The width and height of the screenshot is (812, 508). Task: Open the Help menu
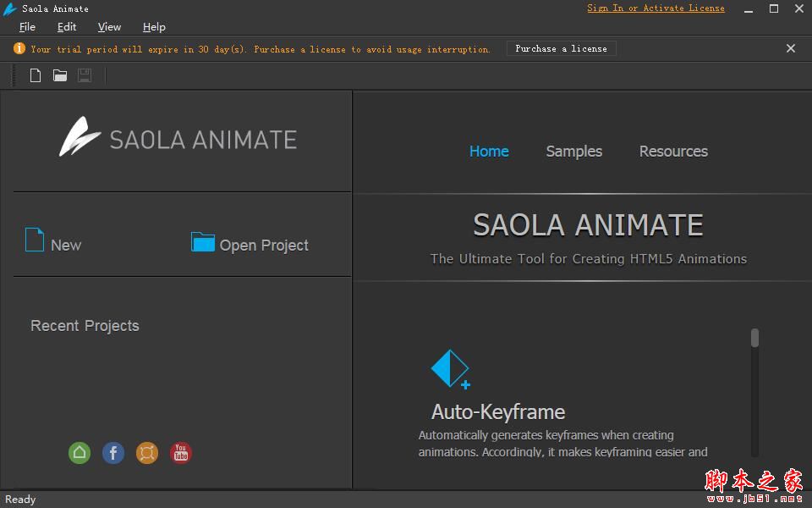click(x=154, y=27)
